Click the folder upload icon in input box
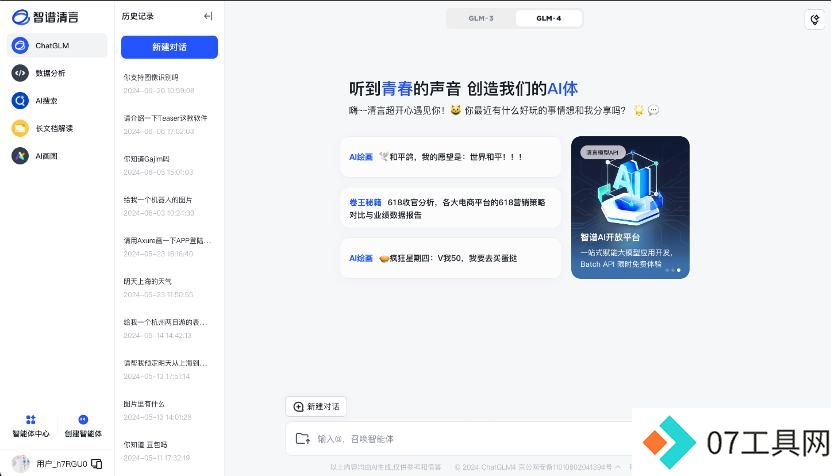 pyautogui.click(x=302, y=438)
